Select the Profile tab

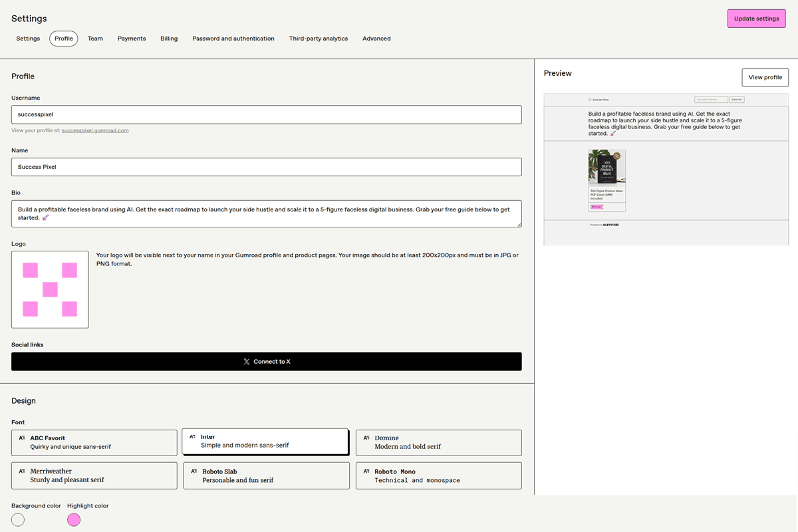coord(64,39)
